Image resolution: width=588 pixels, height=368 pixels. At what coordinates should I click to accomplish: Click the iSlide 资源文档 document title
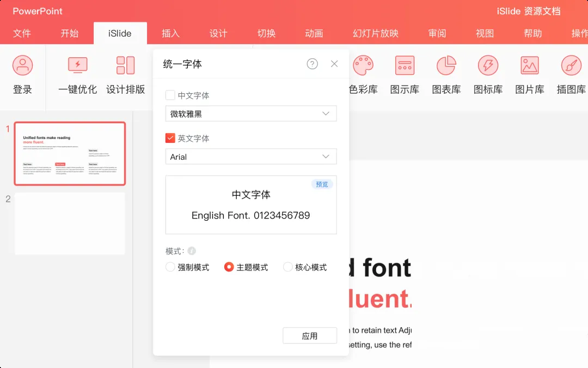pyautogui.click(x=529, y=11)
